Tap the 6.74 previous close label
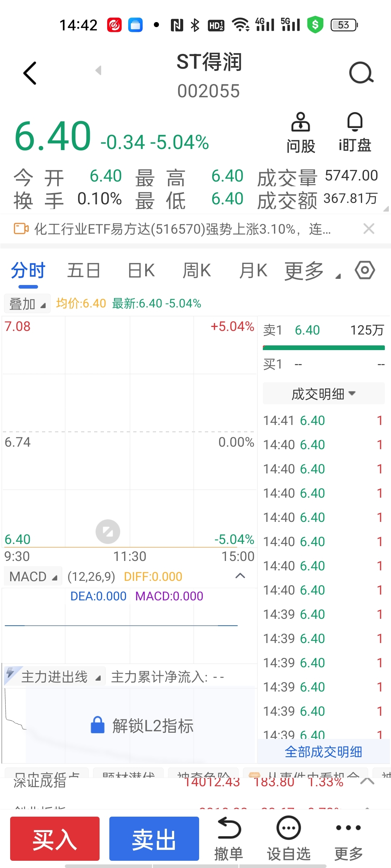Image resolution: width=391 pixels, height=868 pixels. [17, 442]
